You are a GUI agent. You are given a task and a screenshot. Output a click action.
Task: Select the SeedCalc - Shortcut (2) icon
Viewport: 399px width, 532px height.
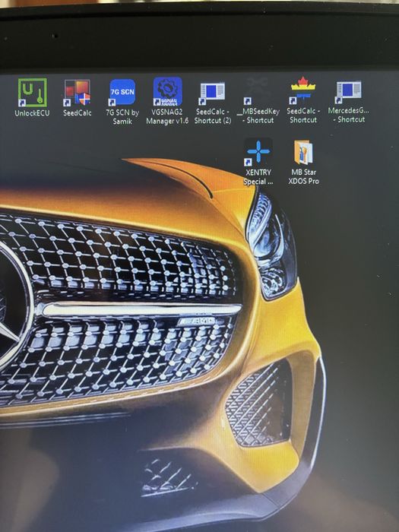point(212,93)
